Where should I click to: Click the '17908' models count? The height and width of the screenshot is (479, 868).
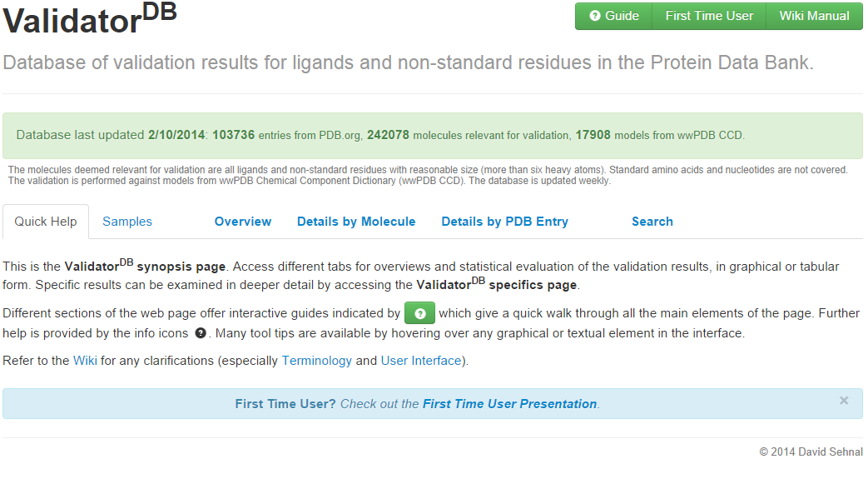[593, 135]
